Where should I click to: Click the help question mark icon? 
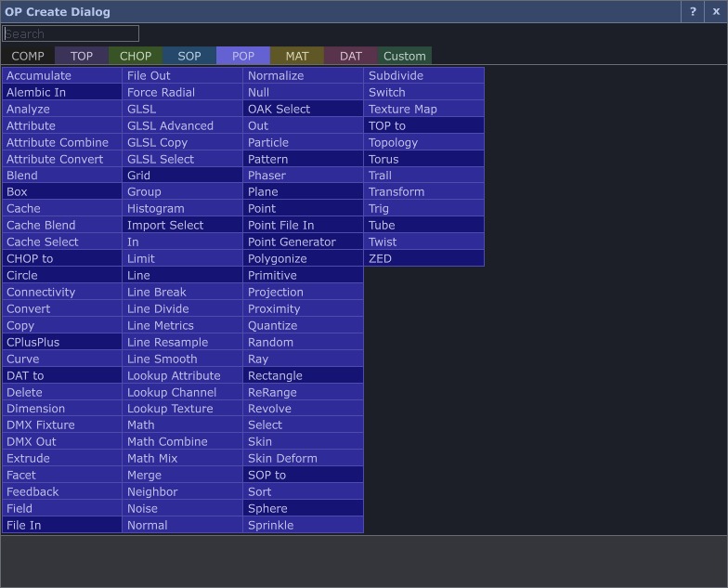(x=693, y=11)
